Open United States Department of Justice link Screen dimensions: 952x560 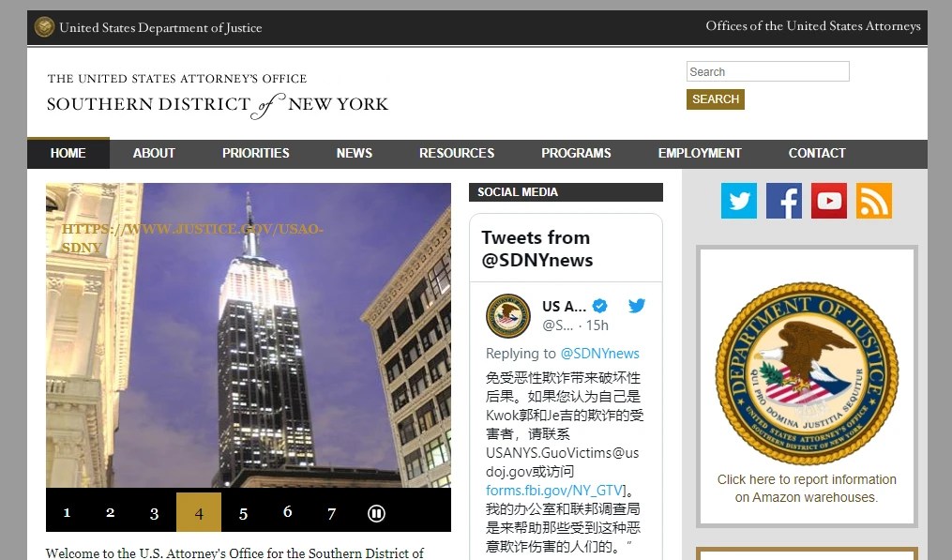[x=160, y=27]
